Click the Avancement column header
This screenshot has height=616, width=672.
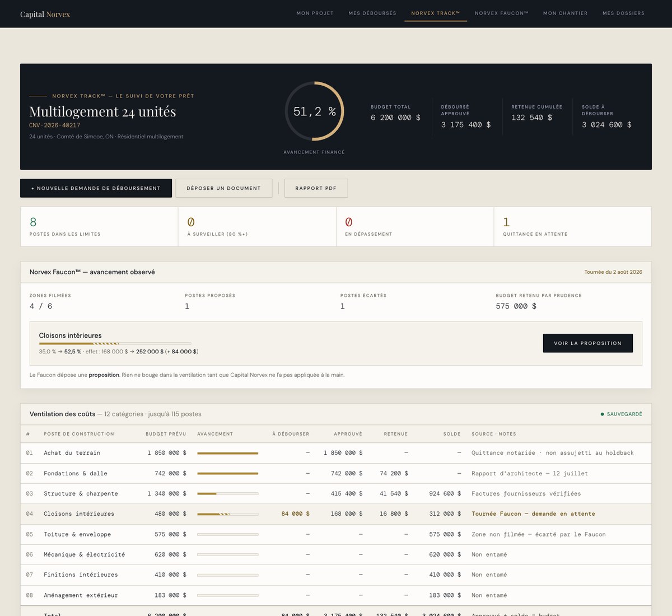point(215,434)
